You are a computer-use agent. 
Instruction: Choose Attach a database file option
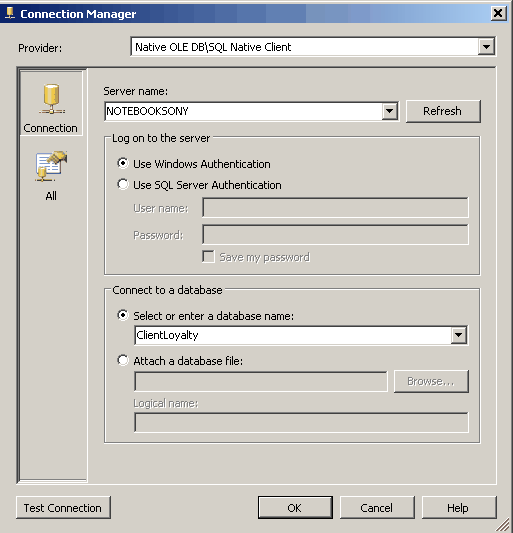(x=123, y=360)
